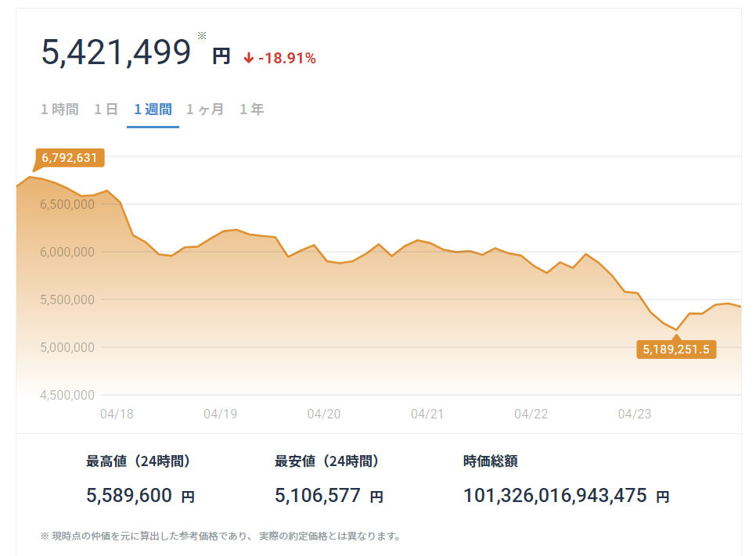Screen dimensions: 756x556
Task: Select the 1時間 time range tab
Action: pos(59,109)
